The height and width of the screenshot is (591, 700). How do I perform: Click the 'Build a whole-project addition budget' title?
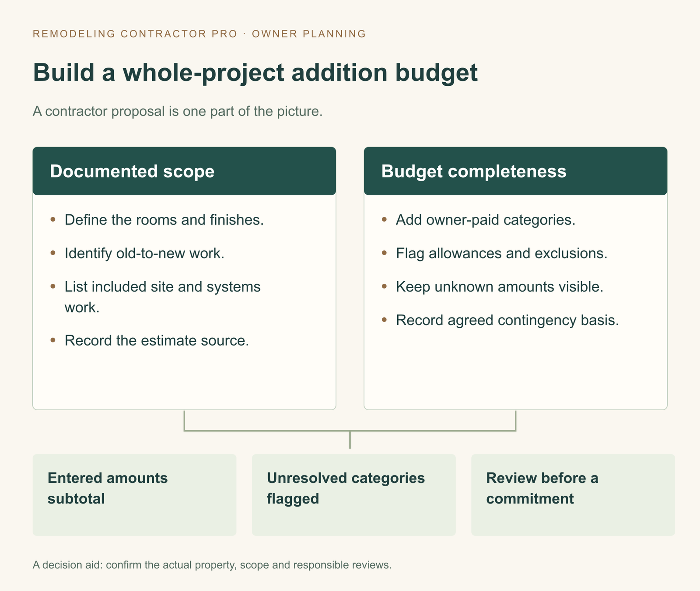255,73
